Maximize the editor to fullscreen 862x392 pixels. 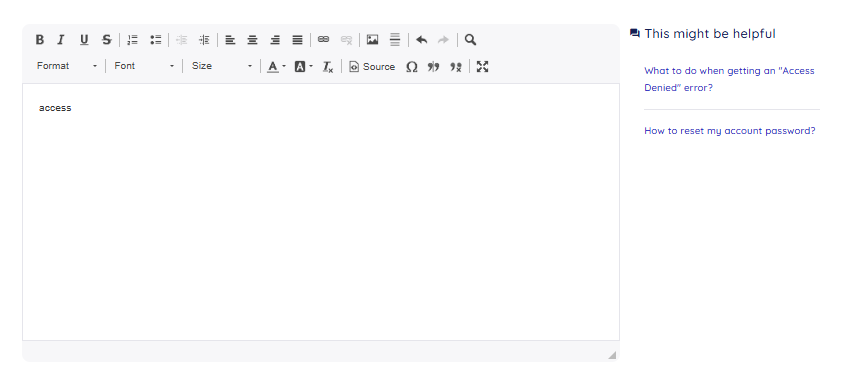pyautogui.click(x=482, y=67)
